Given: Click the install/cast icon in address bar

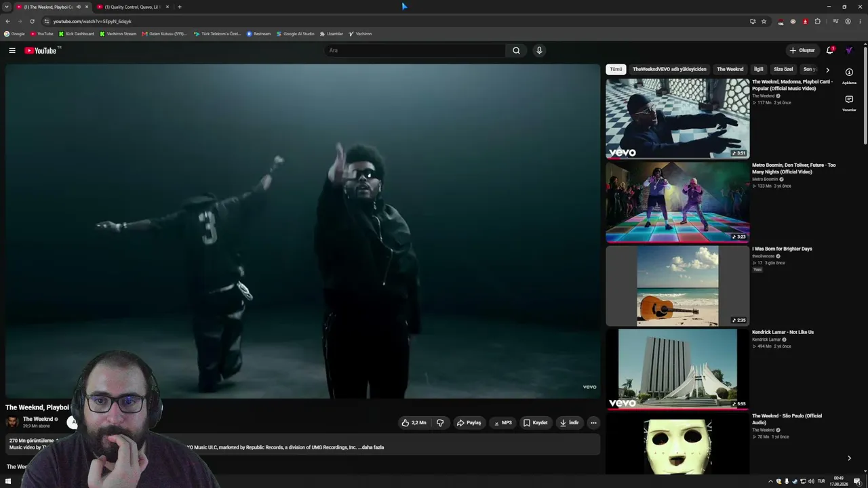Looking at the screenshot, I should click(x=753, y=21).
